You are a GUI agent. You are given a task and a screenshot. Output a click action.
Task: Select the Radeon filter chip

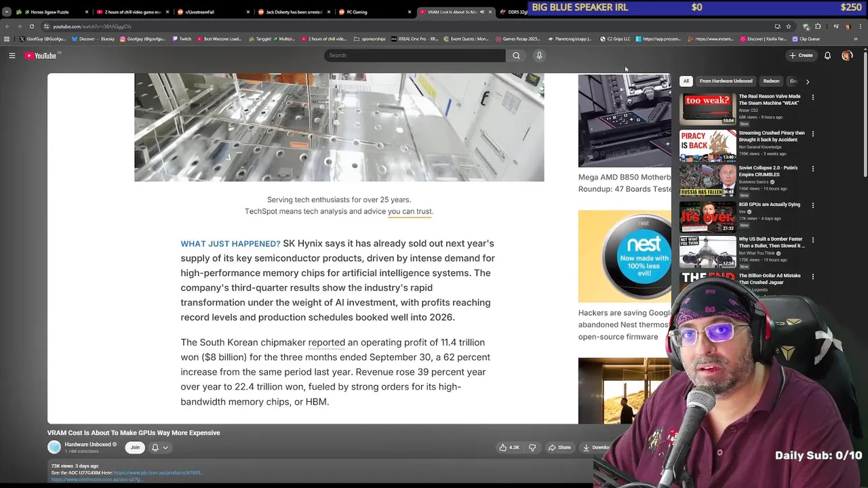(x=771, y=81)
